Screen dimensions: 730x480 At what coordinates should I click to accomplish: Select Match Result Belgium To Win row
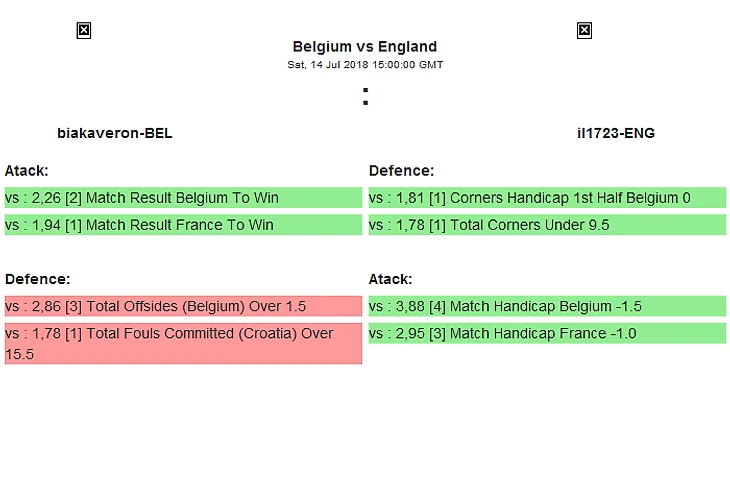point(183,198)
